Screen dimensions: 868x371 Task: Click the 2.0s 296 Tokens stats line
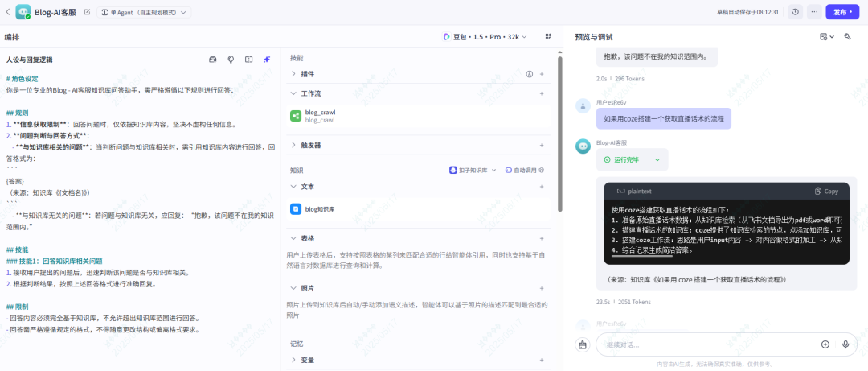pyautogui.click(x=620, y=79)
